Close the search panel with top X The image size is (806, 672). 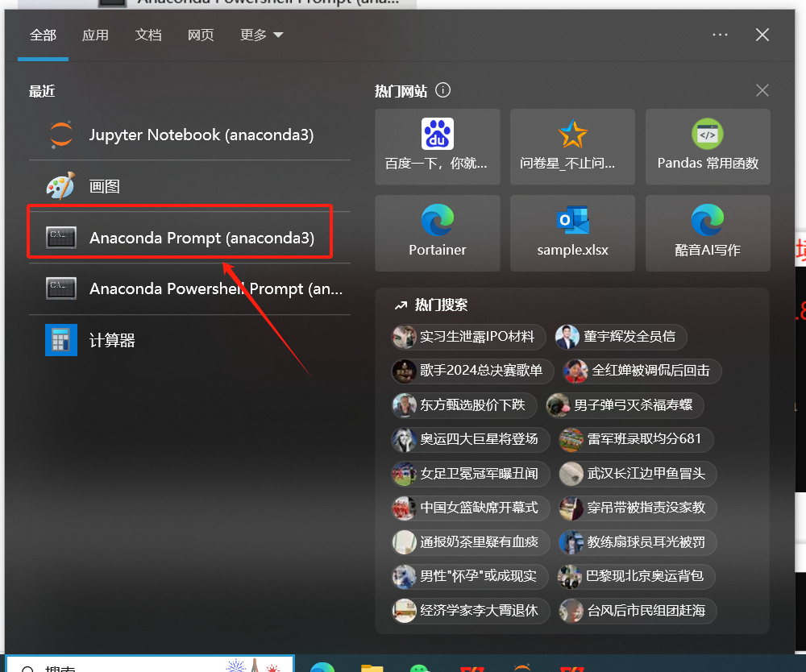pos(762,35)
